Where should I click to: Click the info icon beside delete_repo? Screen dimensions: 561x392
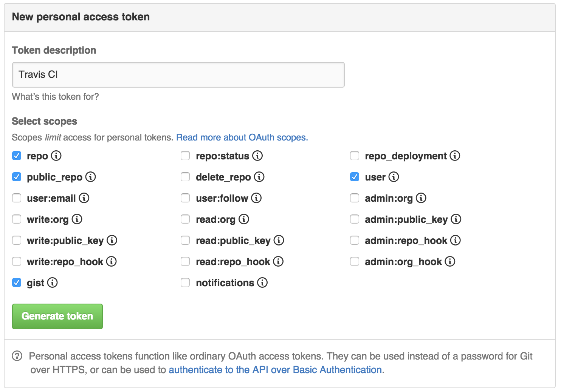259,177
